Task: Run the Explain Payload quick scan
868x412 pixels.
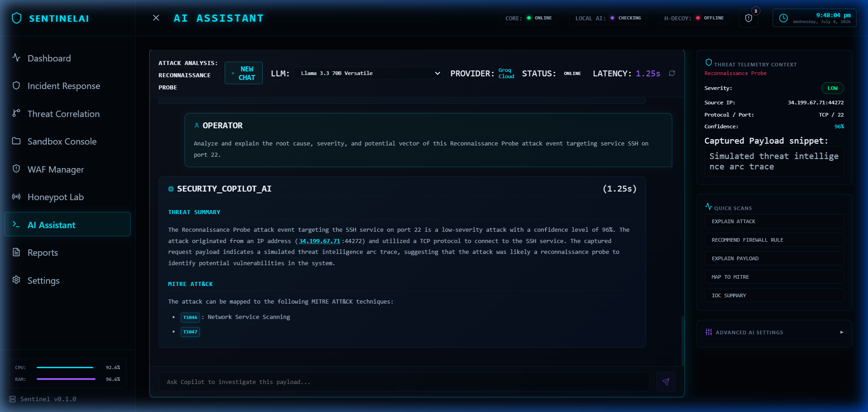Action: 774,258
